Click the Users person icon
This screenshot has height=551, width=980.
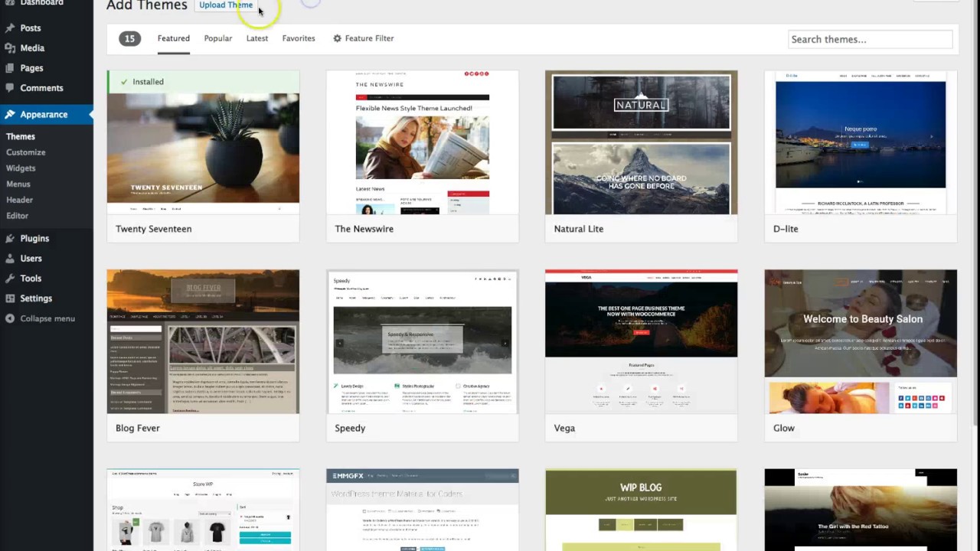pos(9,258)
